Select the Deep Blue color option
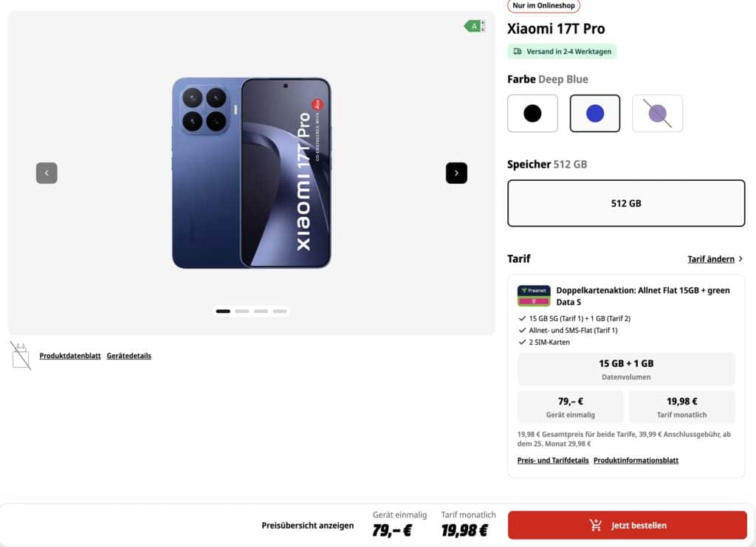The height and width of the screenshot is (547, 756). click(594, 113)
